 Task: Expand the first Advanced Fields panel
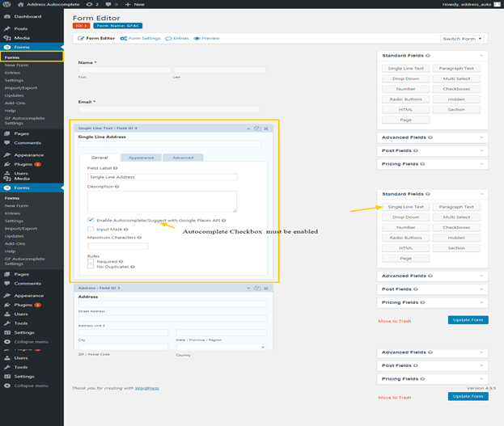tap(431, 137)
